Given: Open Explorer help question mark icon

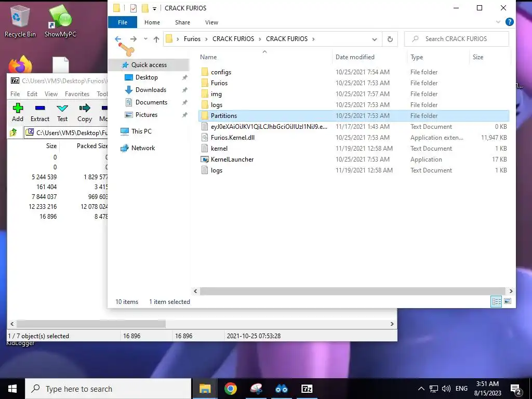Looking at the screenshot, I should pos(509,22).
